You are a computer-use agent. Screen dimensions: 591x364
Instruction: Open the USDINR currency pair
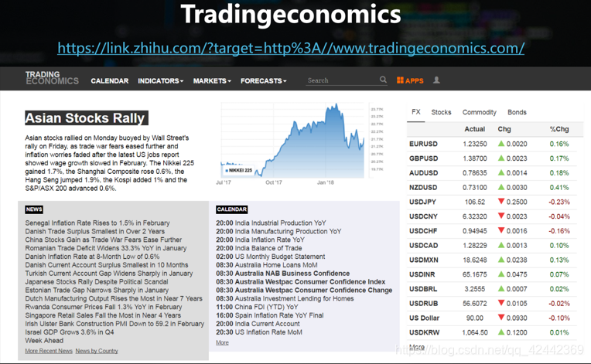tap(422, 274)
